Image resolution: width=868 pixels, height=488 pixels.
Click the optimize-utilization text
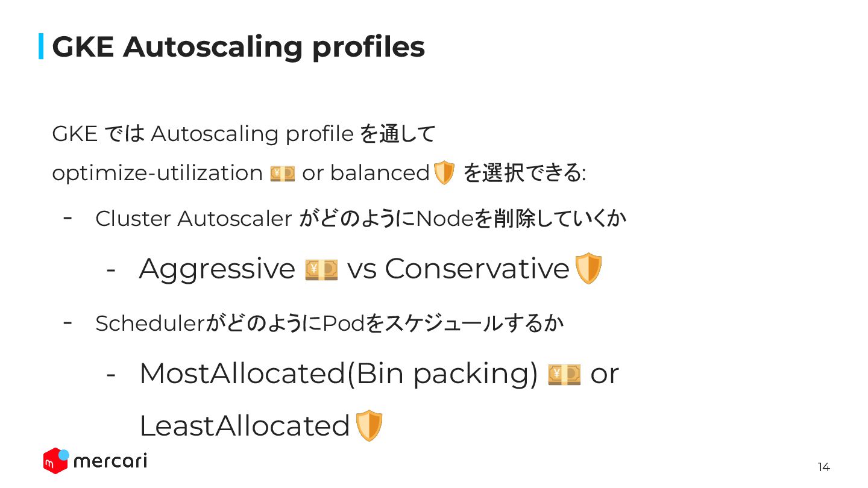click(x=157, y=174)
